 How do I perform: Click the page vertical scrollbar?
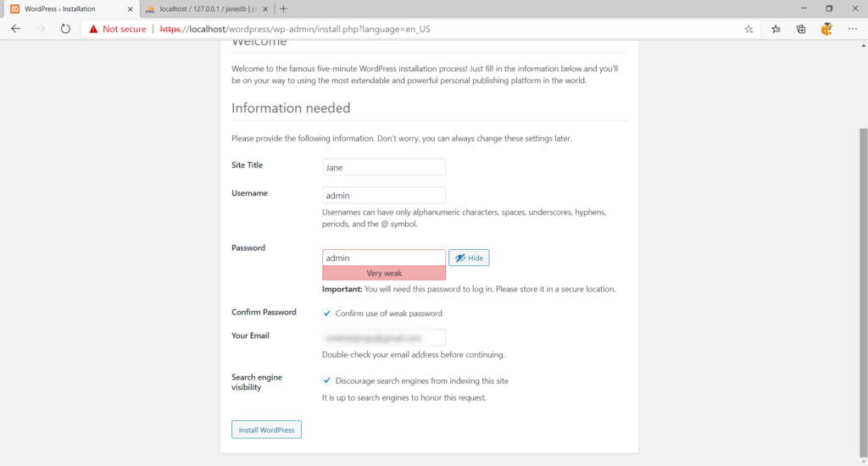click(x=863, y=293)
